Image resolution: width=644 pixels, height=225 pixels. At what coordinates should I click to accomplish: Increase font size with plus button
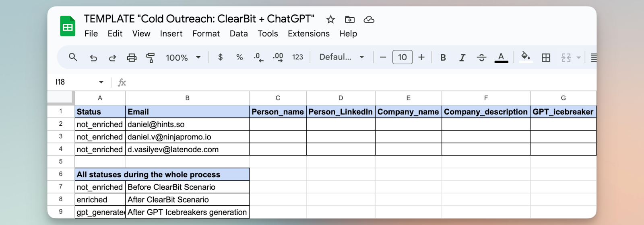pos(421,57)
